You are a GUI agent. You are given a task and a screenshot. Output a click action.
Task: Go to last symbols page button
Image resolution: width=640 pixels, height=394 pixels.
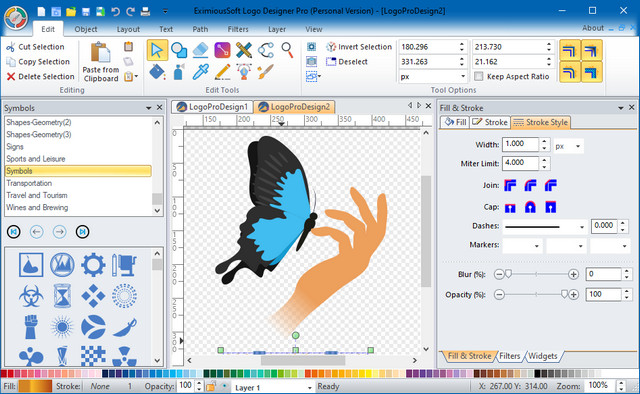[x=82, y=232]
